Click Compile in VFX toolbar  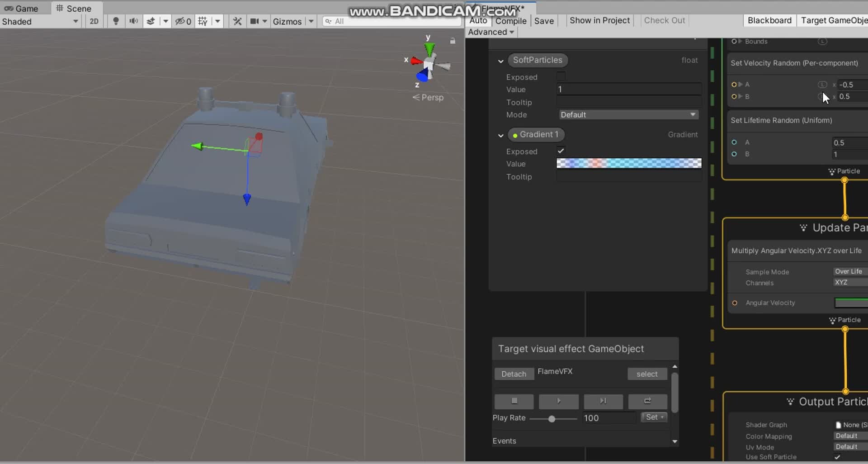click(510, 21)
